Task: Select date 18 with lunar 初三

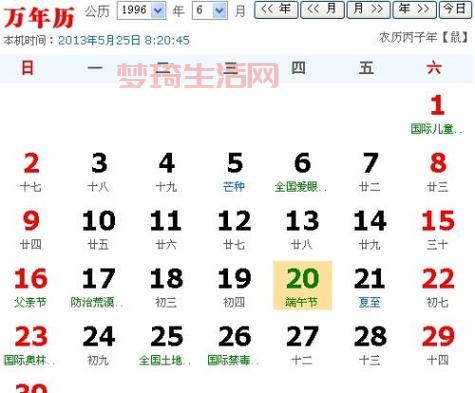Action: pyautogui.click(x=167, y=287)
